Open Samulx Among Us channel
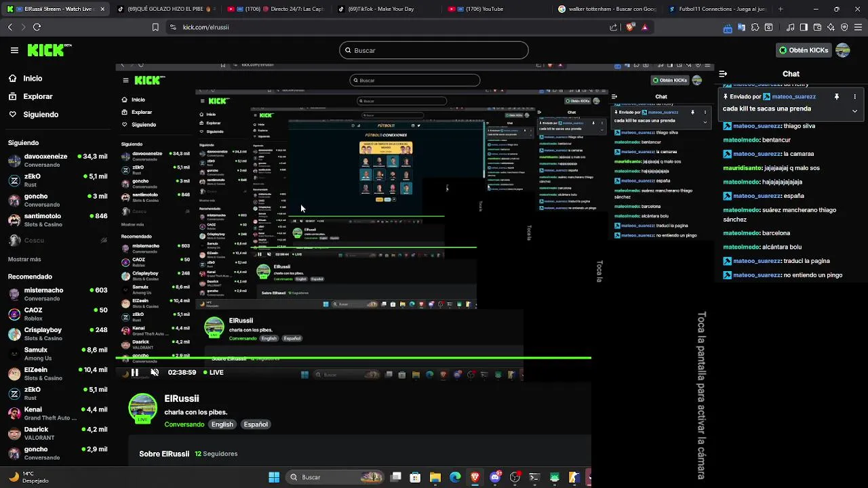The image size is (868, 488). coord(58,354)
